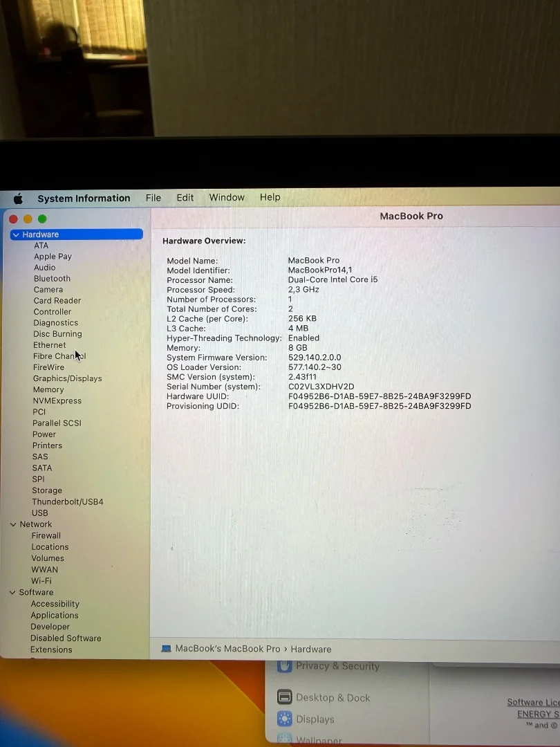This screenshot has width=560, height=747.
Task: Open the Window menu
Action: pyautogui.click(x=227, y=197)
